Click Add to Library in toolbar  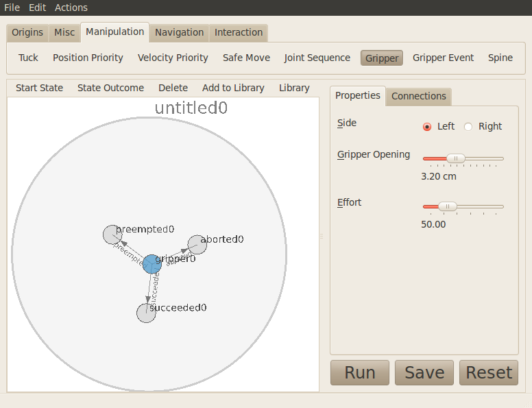(x=233, y=88)
